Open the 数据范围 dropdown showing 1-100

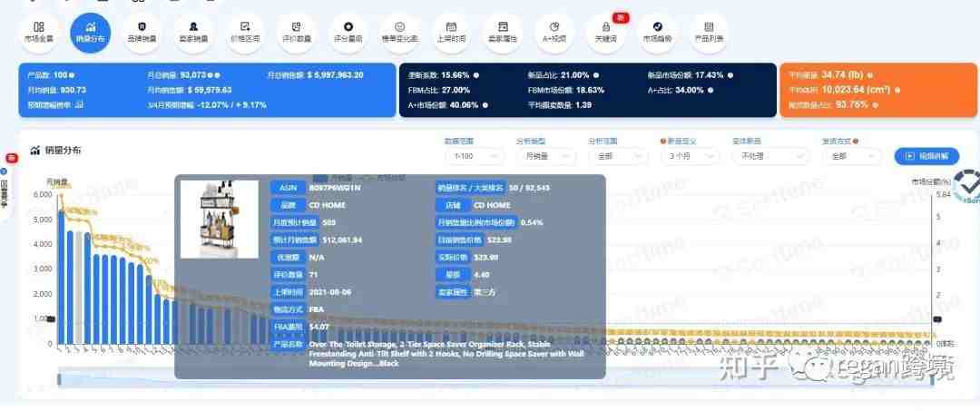475,156
